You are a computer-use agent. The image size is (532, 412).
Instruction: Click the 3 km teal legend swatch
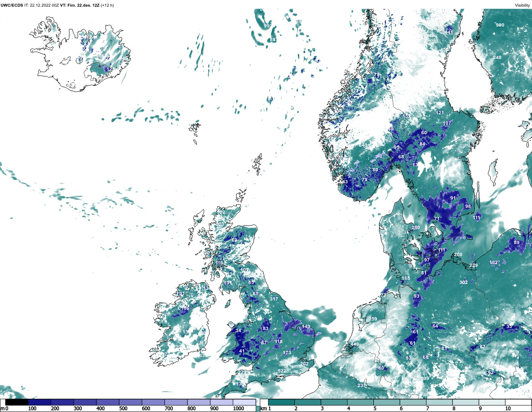tap(334, 402)
